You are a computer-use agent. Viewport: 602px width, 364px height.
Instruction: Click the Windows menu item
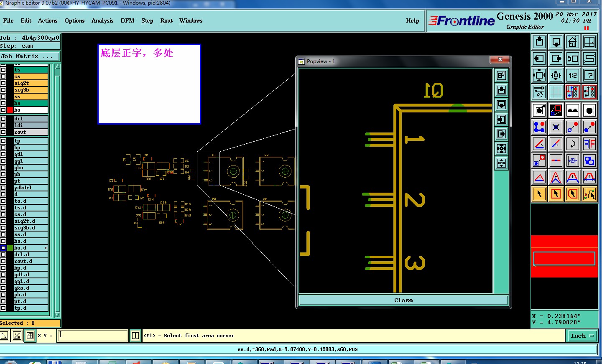pyautogui.click(x=191, y=20)
